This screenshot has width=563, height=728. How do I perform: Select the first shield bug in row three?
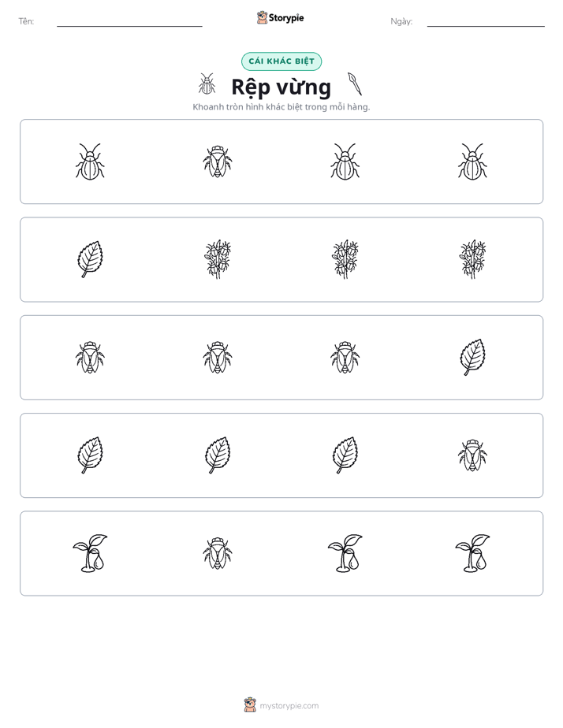(90, 357)
